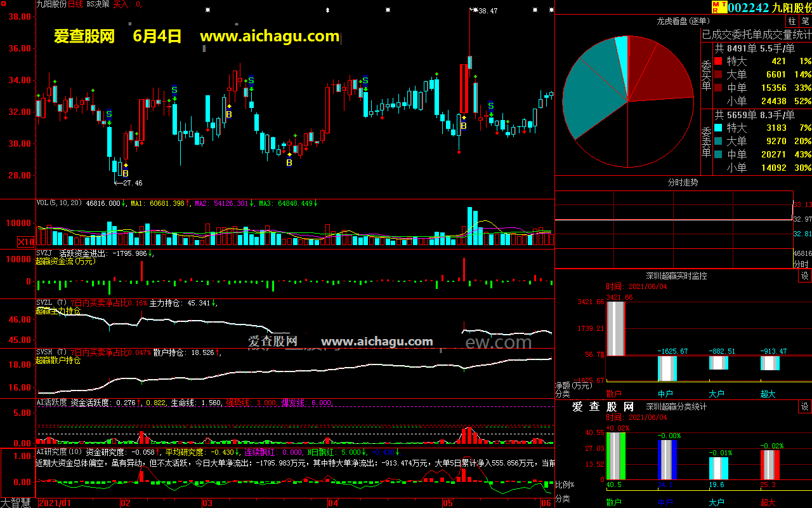Select the SVZJ indicator label
The image size is (812, 508).
[44, 253]
